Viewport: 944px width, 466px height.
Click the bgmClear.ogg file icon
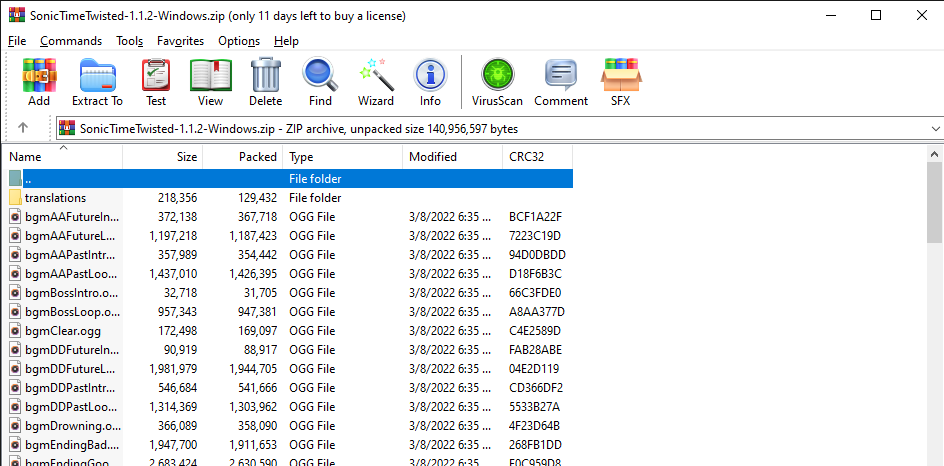click(x=16, y=331)
